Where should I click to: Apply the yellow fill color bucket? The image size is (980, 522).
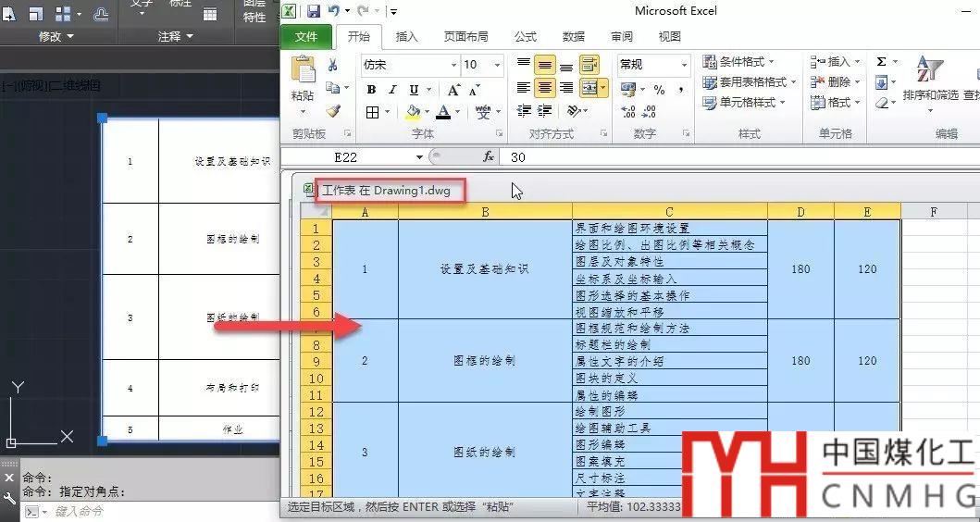413,113
